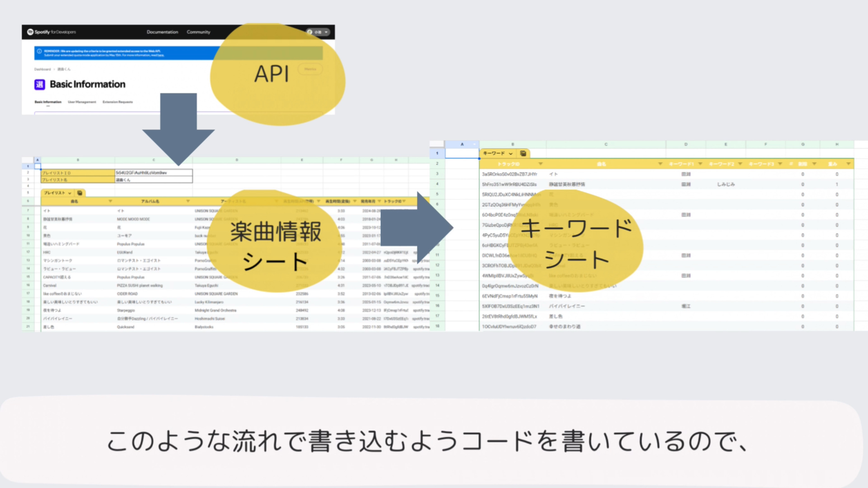
Task: Open filter for トラックID column in playlist sheet
Action: [x=404, y=201]
